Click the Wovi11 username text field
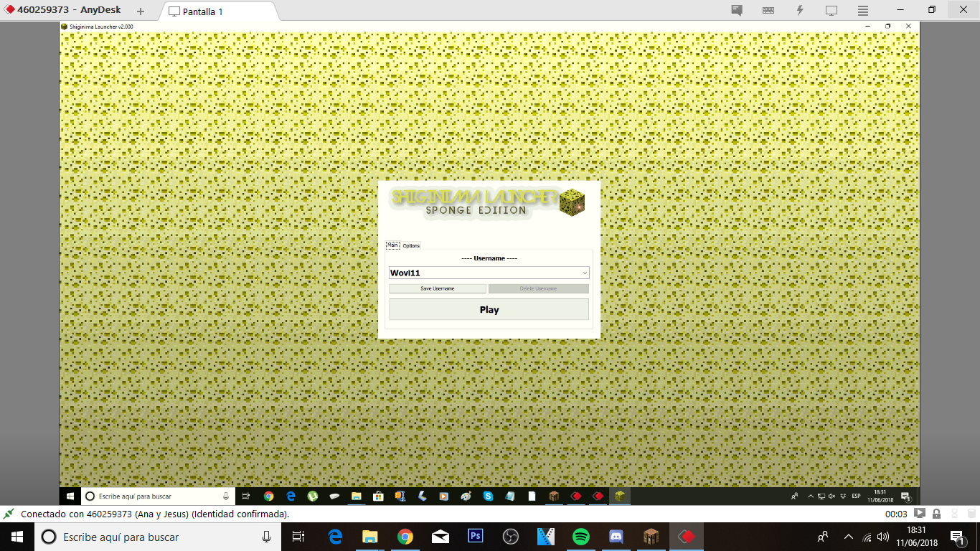Viewport: 980px width, 551px height. click(481, 273)
